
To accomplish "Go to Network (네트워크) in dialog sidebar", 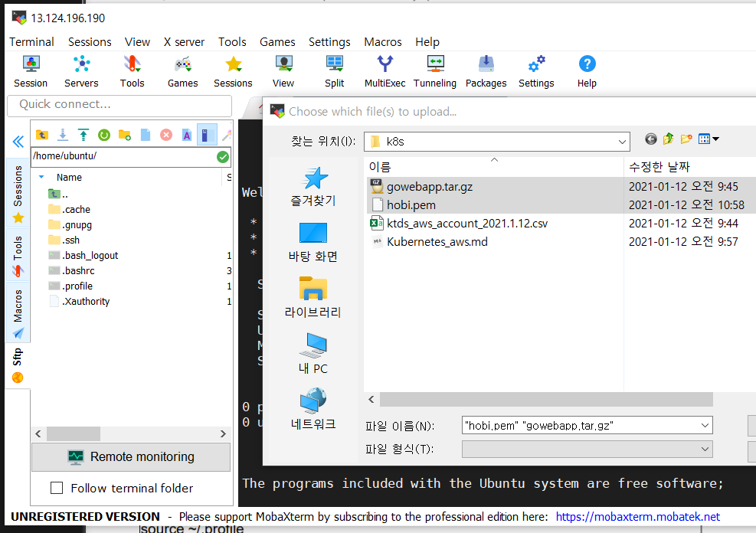I will [313, 409].
